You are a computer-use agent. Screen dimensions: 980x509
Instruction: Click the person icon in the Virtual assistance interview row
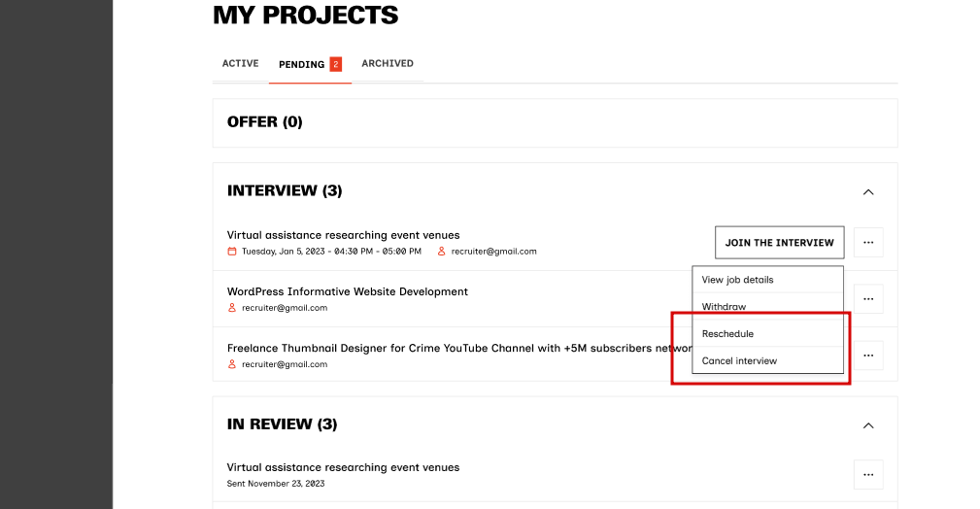tap(442, 252)
